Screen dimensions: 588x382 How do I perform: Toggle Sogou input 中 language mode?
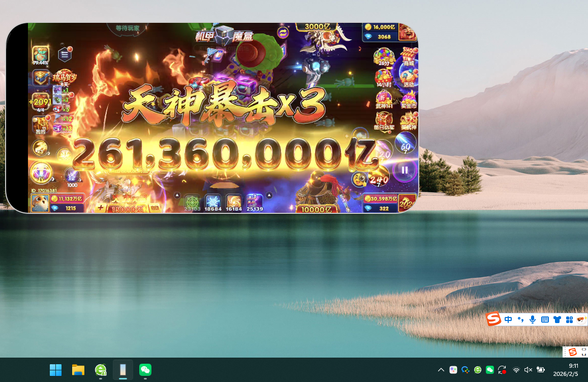508,320
